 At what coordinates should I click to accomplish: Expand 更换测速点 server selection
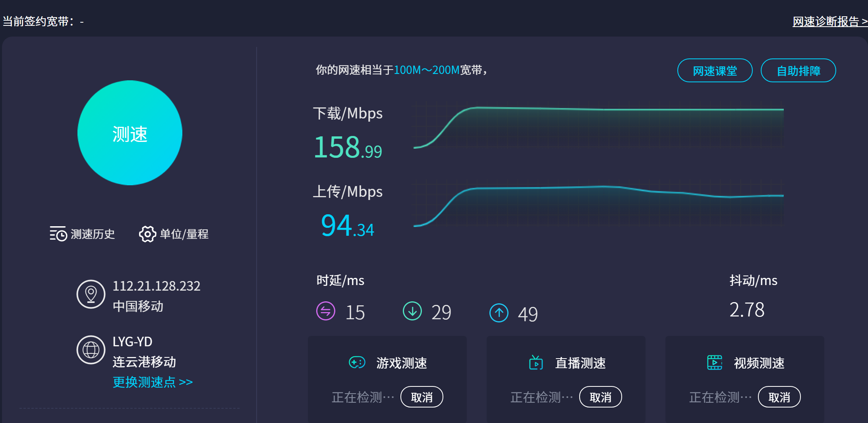(153, 382)
